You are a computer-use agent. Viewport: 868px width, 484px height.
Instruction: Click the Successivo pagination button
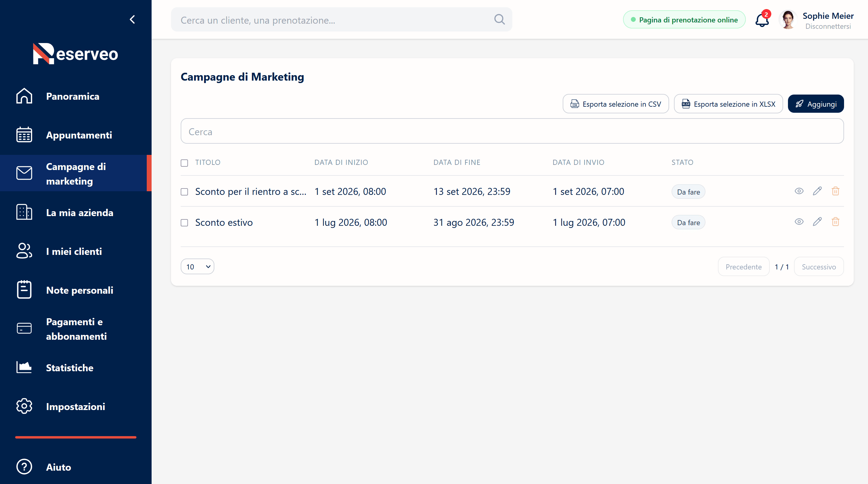point(819,266)
